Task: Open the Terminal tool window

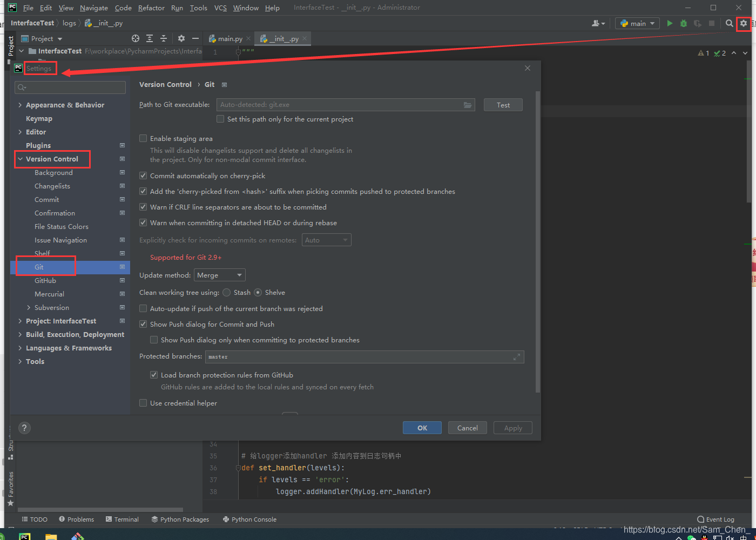Action: (x=123, y=519)
